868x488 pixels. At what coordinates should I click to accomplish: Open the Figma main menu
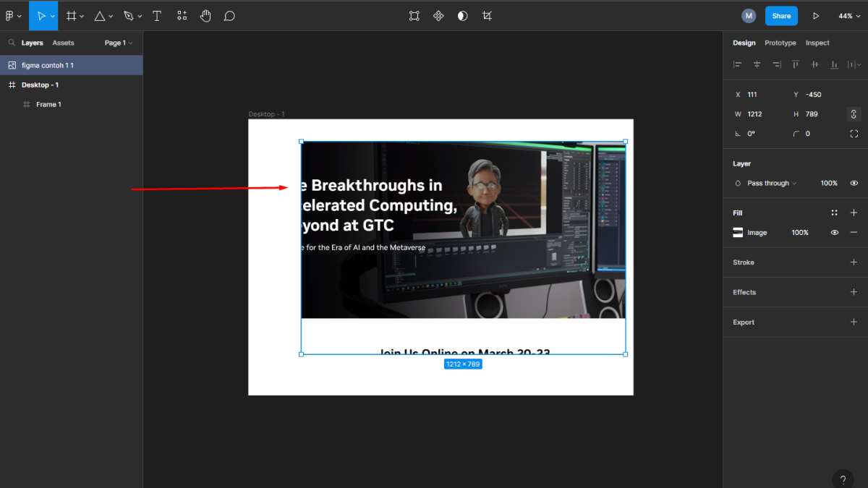coord(12,15)
